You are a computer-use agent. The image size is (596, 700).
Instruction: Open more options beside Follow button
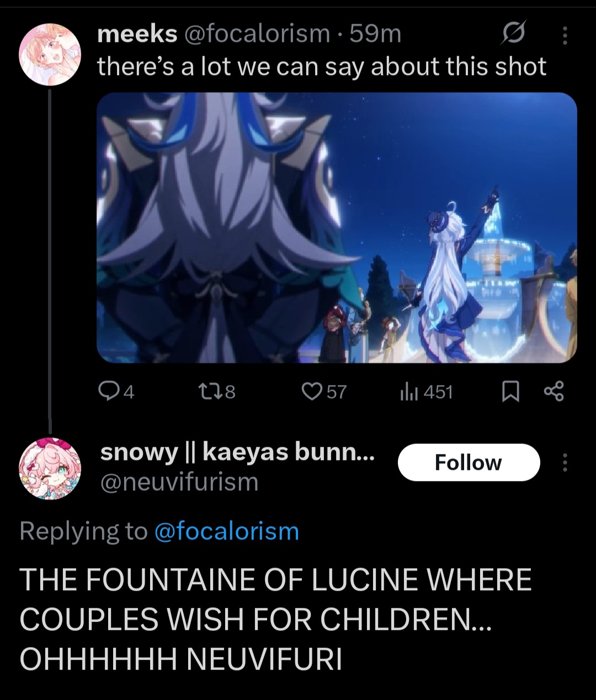pos(564,462)
